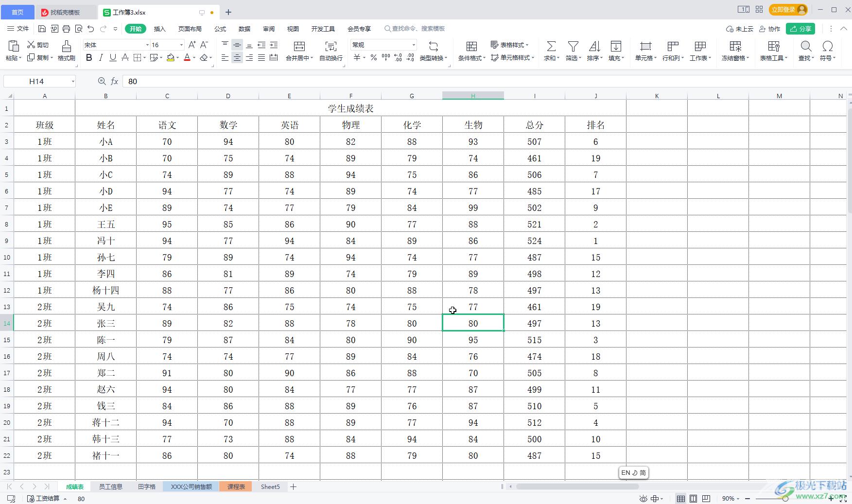Click the Fill (填充) icon
The height and width of the screenshot is (504, 852).
[616, 46]
